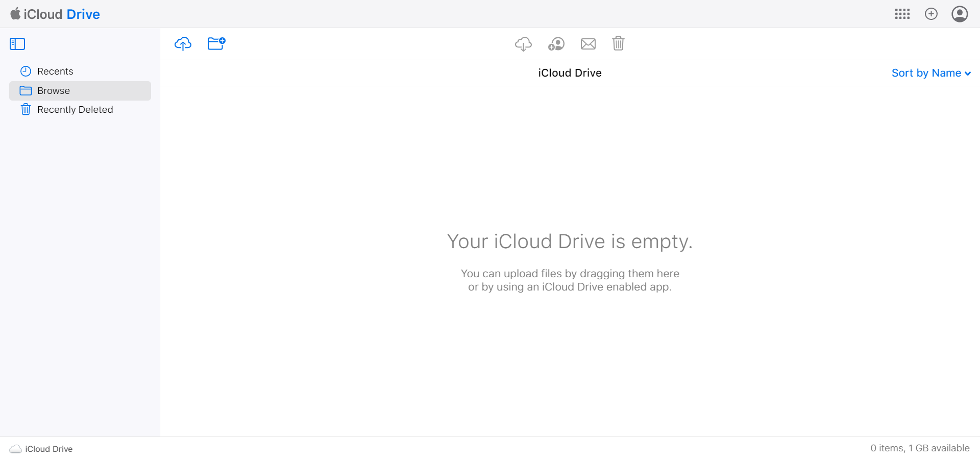Create a new folder
Screen dimensions: 980x460
tap(216, 43)
